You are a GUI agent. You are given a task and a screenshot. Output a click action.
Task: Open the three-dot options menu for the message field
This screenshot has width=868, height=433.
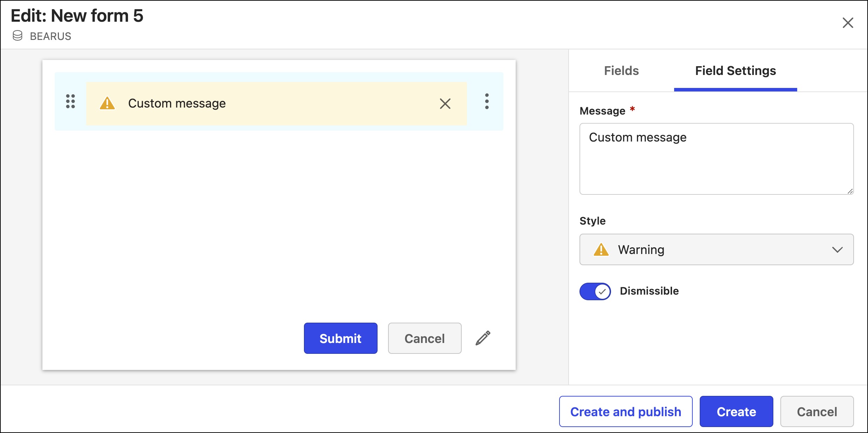[487, 101]
